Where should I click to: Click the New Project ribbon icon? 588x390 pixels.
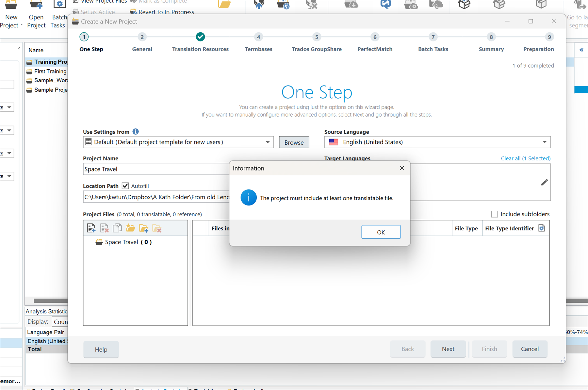(x=11, y=14)
